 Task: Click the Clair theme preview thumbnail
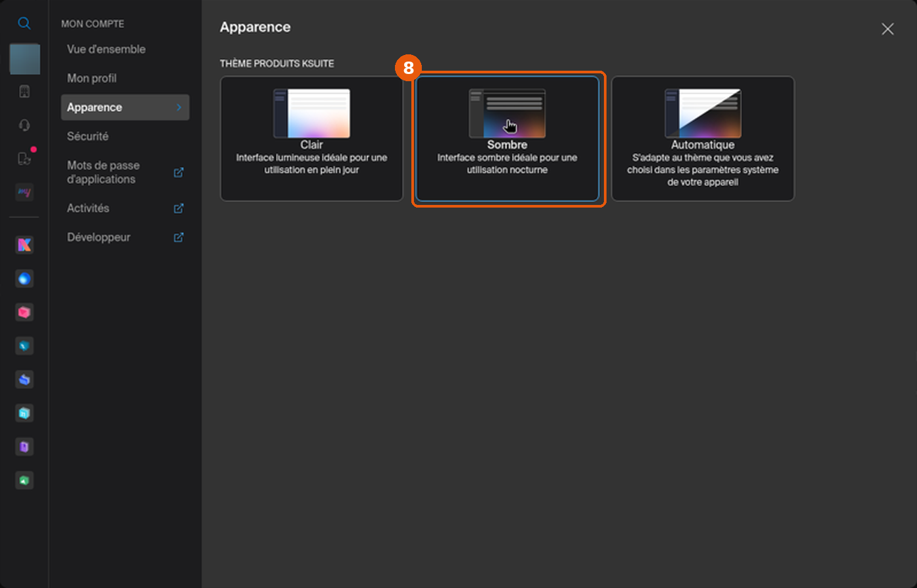pyautogui.click(x=312, y=113)
